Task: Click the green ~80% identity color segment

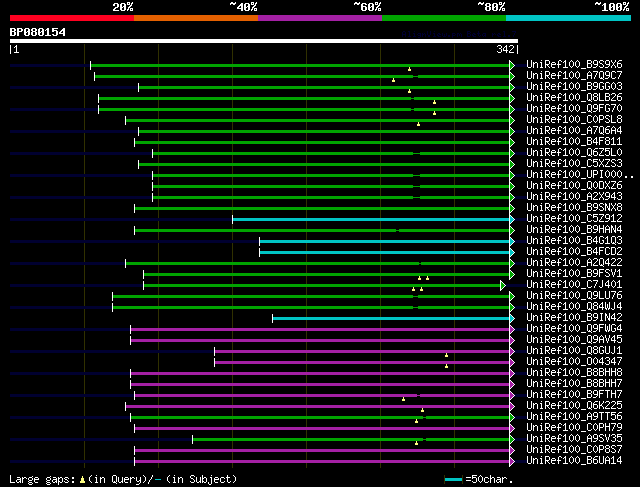Action: click(x=444, y=18)
